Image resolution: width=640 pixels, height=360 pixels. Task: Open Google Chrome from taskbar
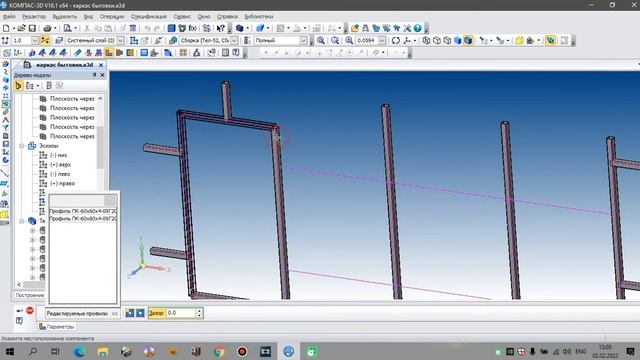point(219,351)
